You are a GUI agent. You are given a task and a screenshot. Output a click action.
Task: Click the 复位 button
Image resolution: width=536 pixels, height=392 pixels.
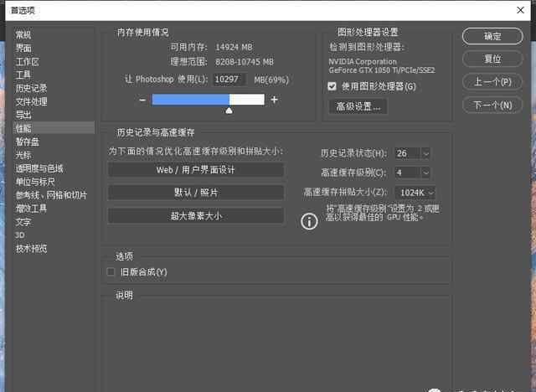pos(492,59)
